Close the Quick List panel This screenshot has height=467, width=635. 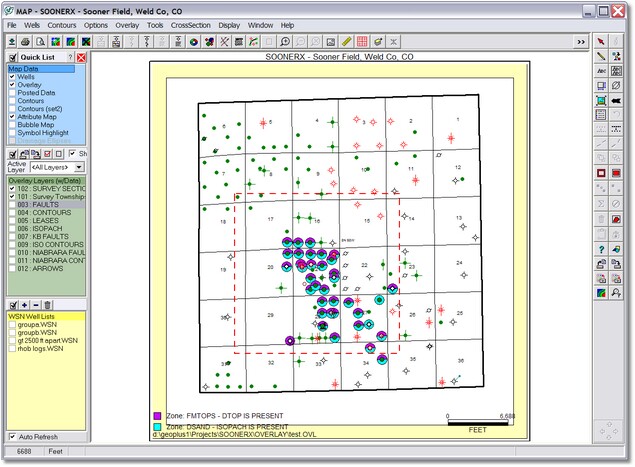click(81, 58)
